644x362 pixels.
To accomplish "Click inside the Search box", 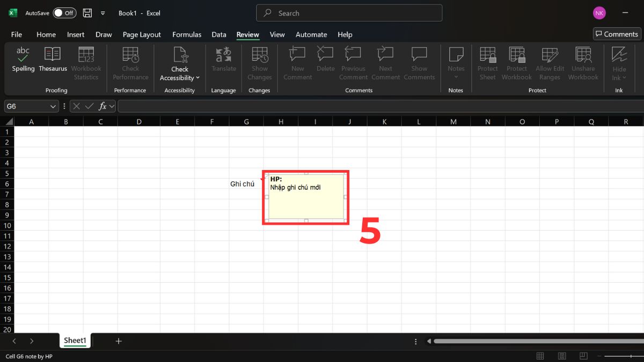I will [x=349, y=12].
